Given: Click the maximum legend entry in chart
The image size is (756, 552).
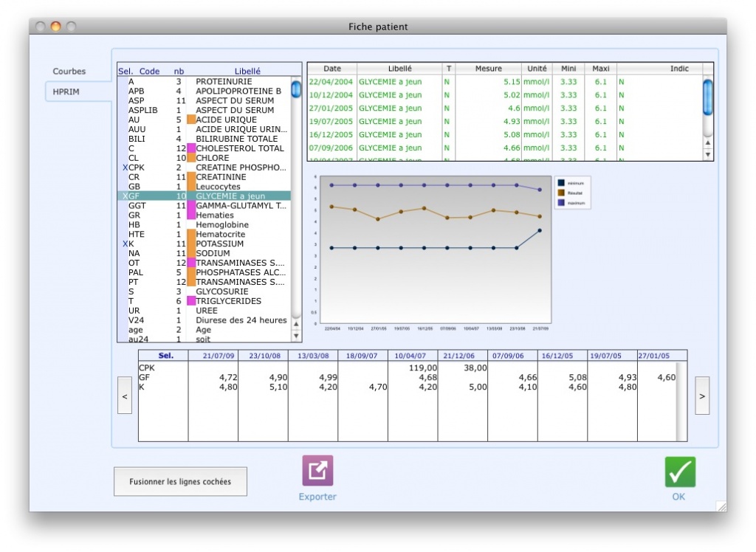Looking at the screenshot, I should coord(572,203).
